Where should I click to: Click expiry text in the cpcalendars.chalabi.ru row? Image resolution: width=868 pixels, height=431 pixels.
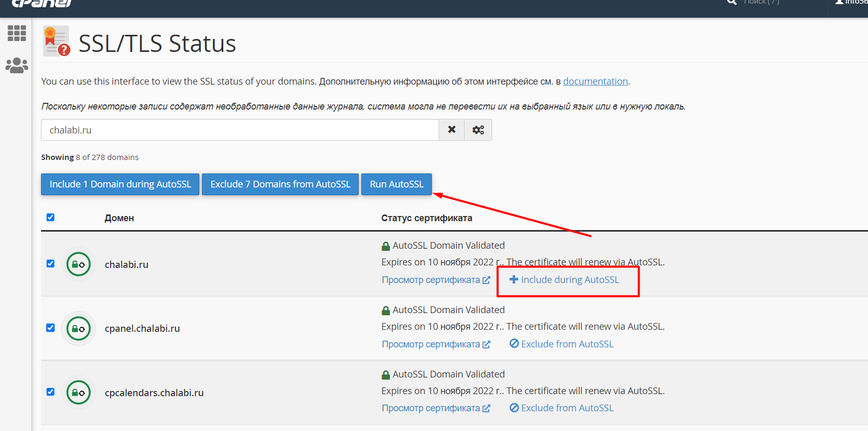pos(523,391)
